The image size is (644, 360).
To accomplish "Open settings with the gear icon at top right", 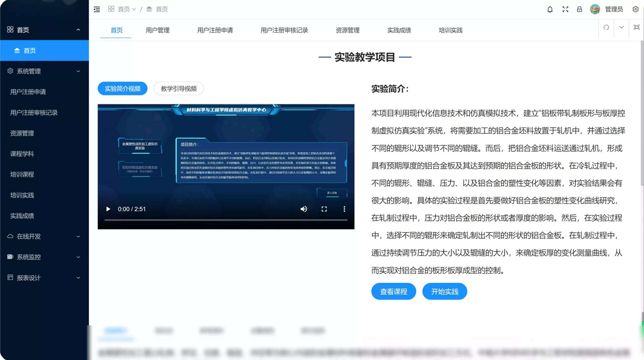I will [x=635, y=9].
